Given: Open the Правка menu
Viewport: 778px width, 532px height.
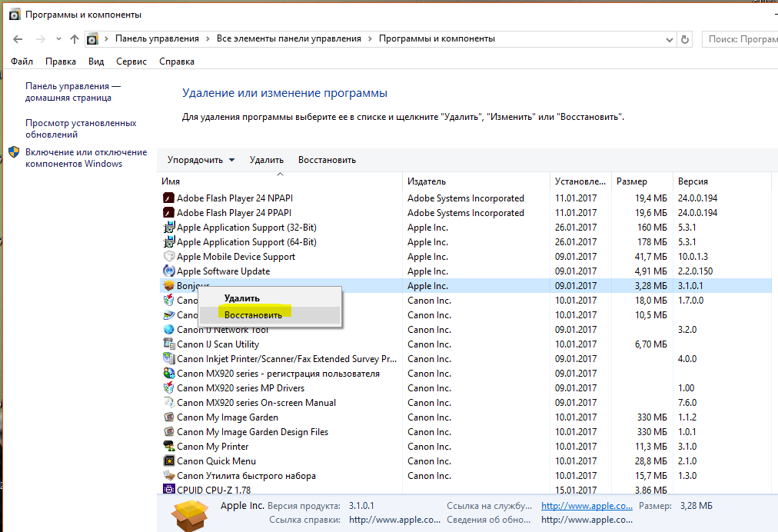Looking at the screenshot, I should click(61, 62).
